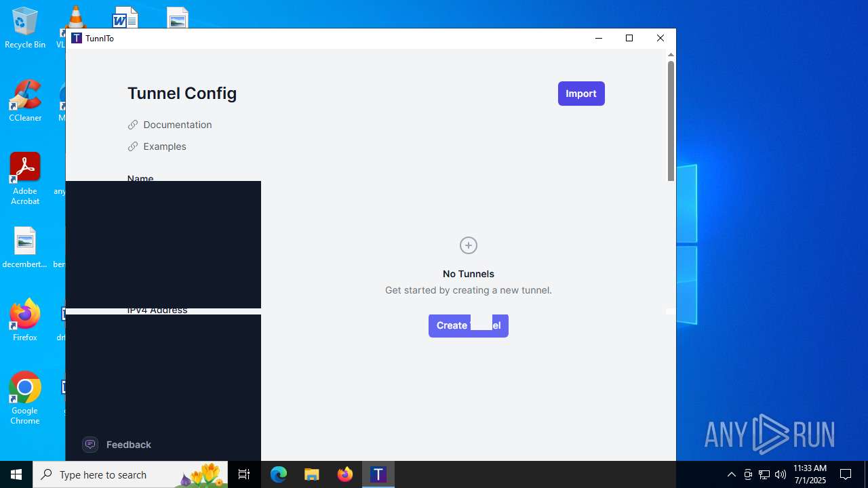Open Task View on the taskbar
Viewport: 868px width, 488px height.
[244, 474]
